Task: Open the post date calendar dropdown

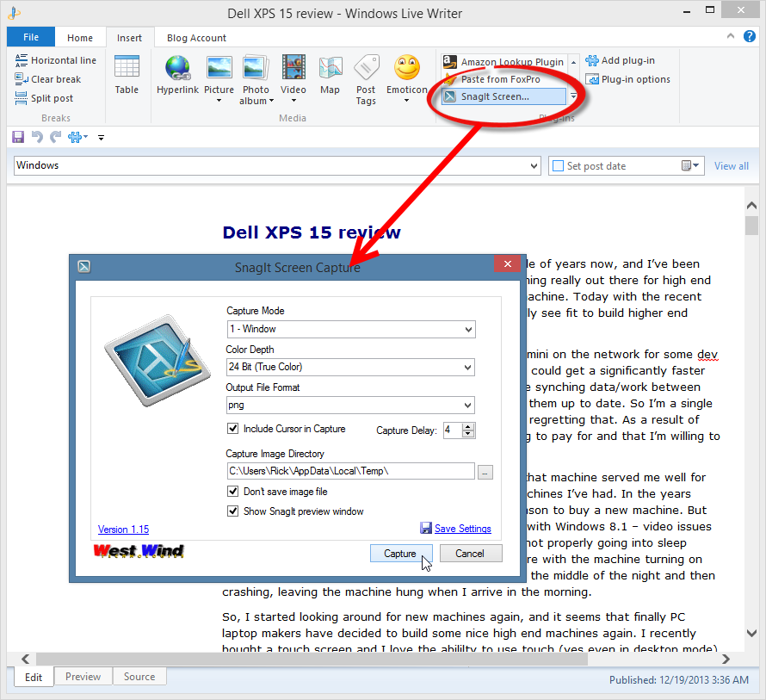Action: click(x=691, y=165)
